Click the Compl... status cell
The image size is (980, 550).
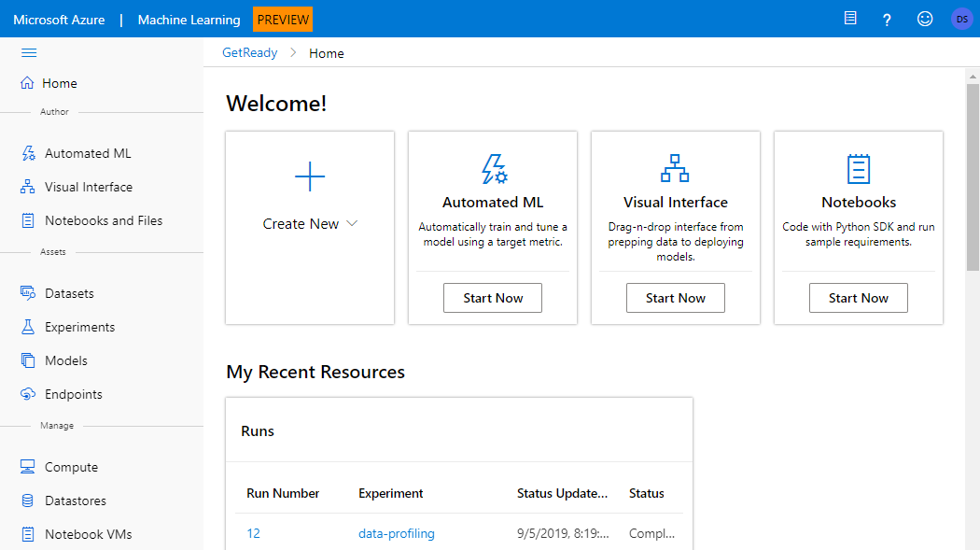(x=651, y=533)
